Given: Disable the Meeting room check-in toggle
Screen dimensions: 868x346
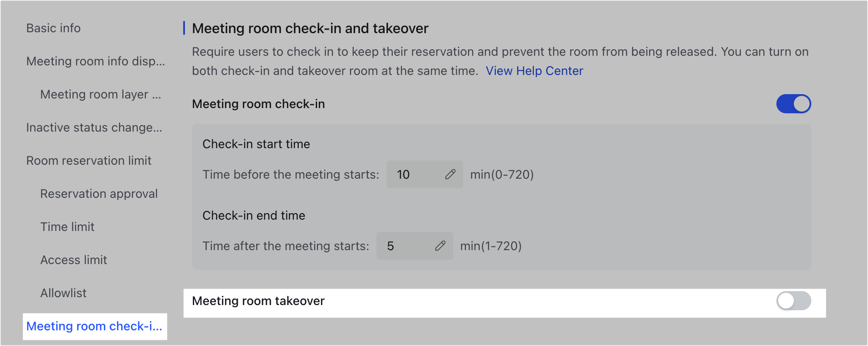Looking at the screenshot, I should [793, 104].
